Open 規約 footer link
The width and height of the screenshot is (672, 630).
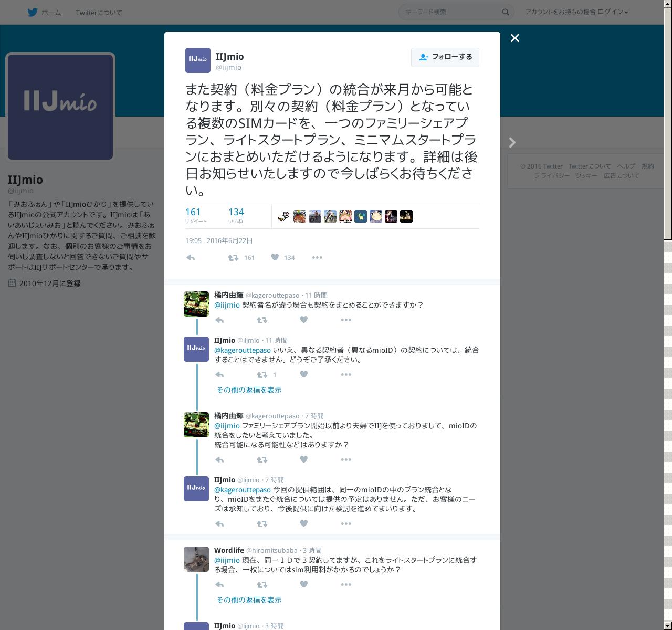(648, 166)
